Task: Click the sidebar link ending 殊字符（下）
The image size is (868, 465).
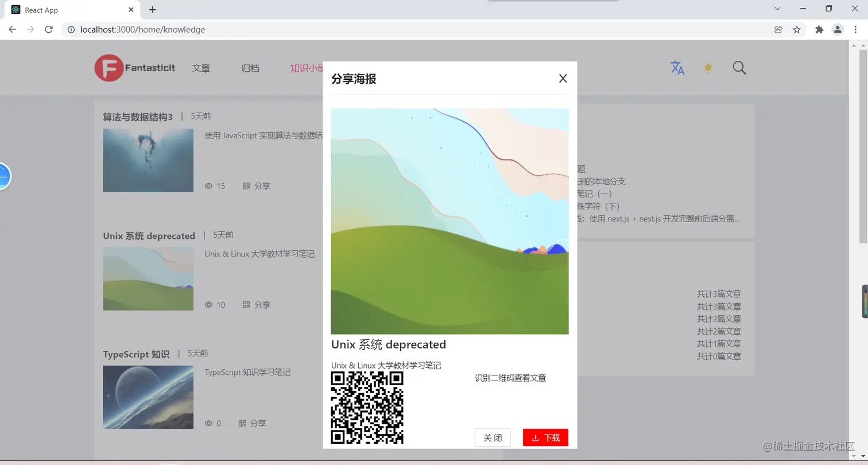Action: pos(599,206)
